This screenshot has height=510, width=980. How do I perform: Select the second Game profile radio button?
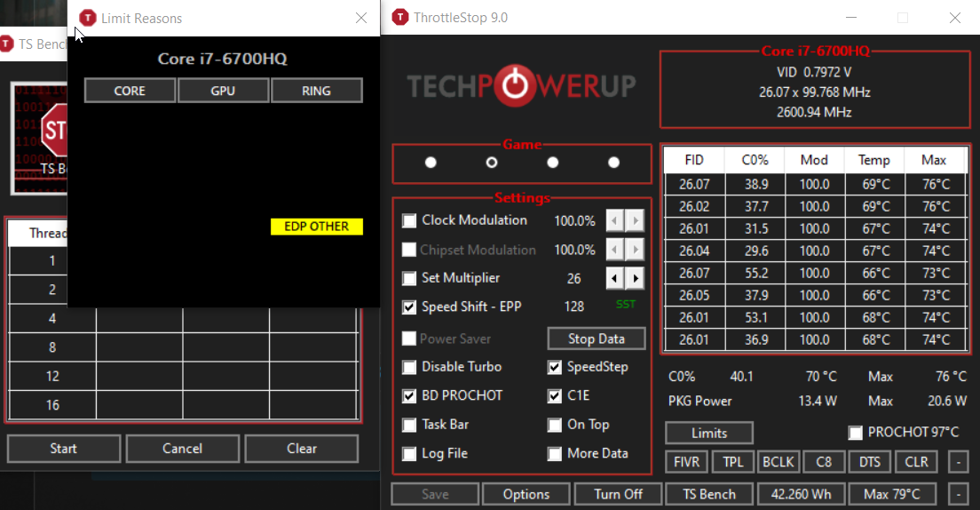pos(492,163)
